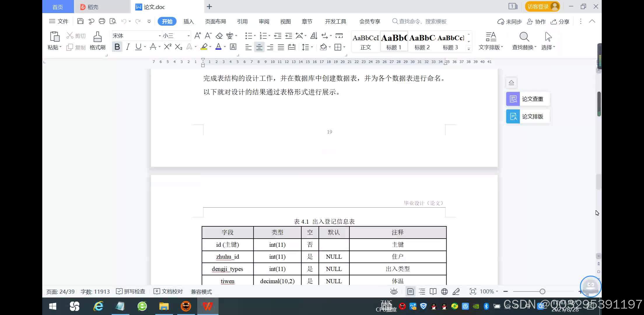The image size is (644, 315).
Task: Switch to reading view icon
Action: click(433, 291)
